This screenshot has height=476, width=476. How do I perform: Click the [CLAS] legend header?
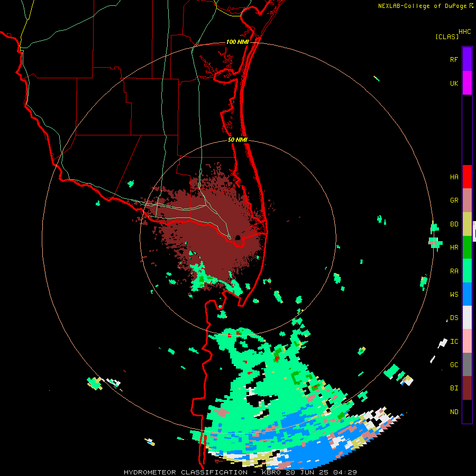(446, 36)
